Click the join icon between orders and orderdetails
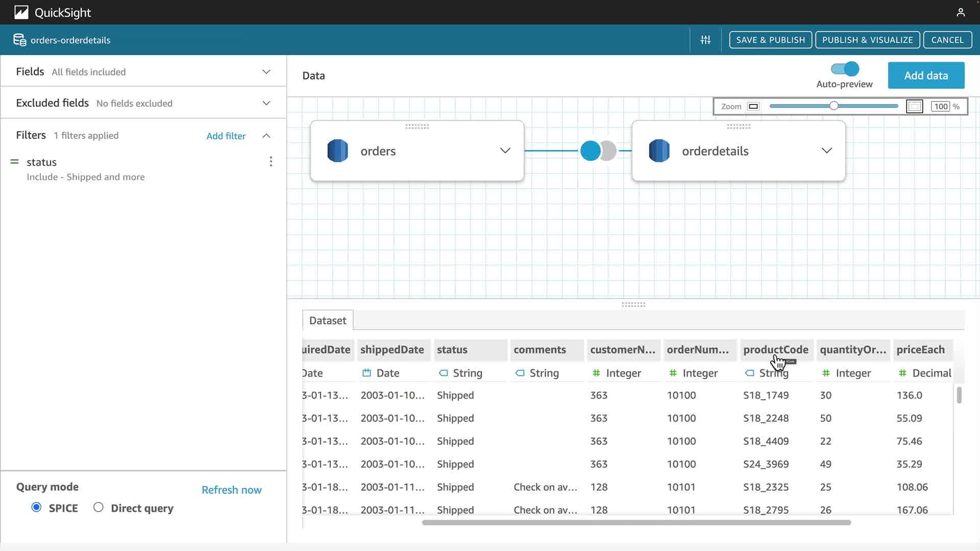980x551 pixels. 598,151
